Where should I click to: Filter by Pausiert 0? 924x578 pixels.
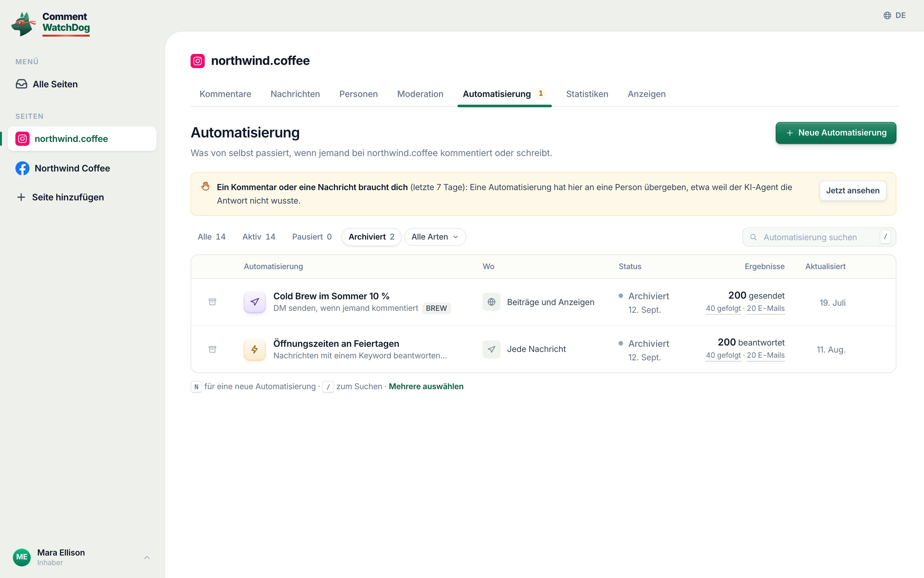(x=312, y=237)
